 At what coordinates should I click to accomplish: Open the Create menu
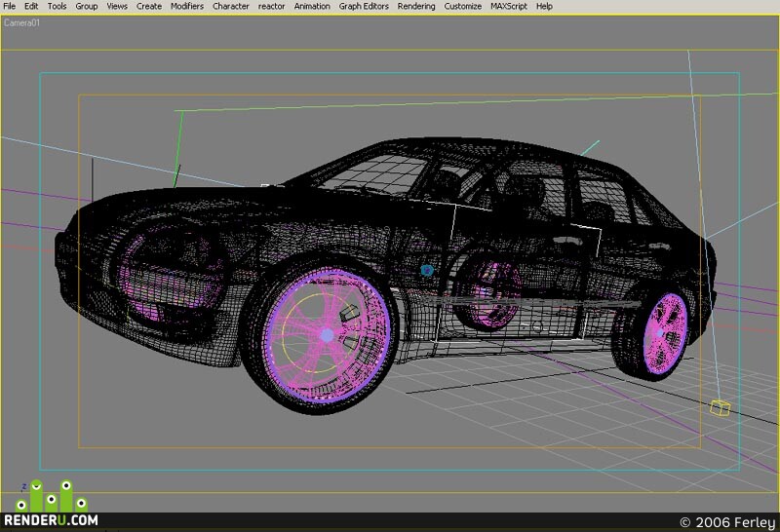click(149, 6)
